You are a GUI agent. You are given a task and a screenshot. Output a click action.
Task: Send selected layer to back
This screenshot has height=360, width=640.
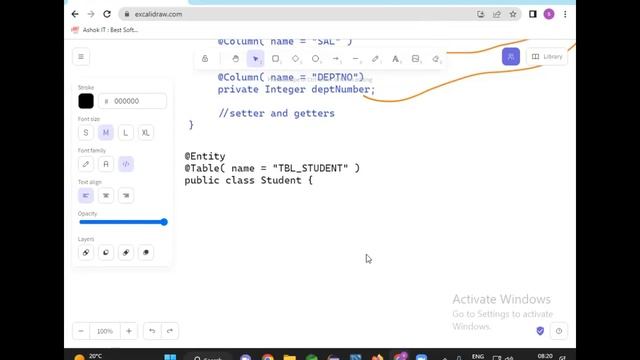pyautogui.click(x=86, y=253)
